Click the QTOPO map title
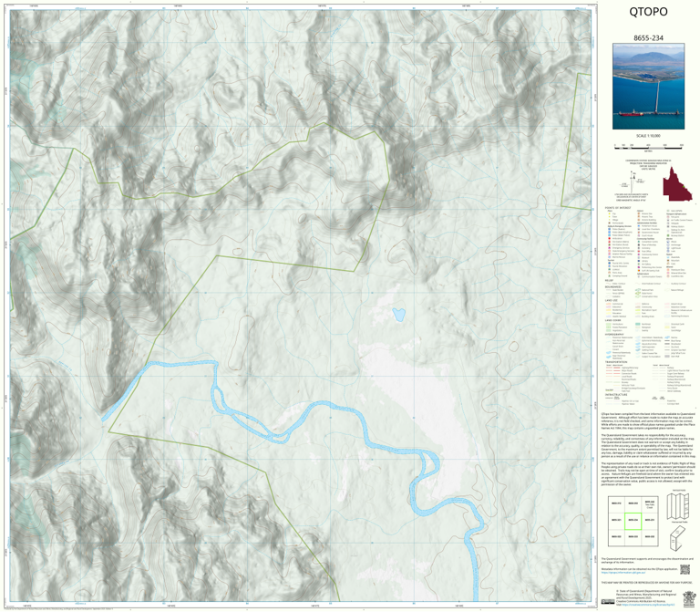This screenshot has height=612, width=700. 648,12
